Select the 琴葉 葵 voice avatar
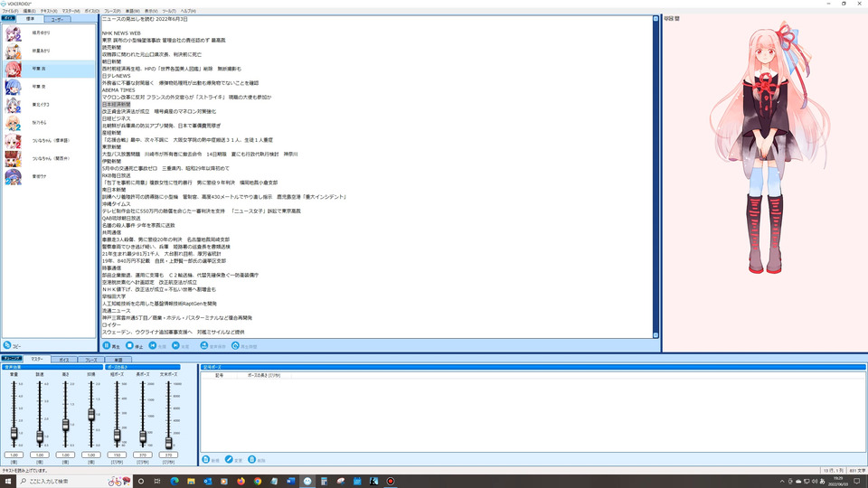Image resolution: width=868 pixels, height=488 pixels. [x=13, y=87]
